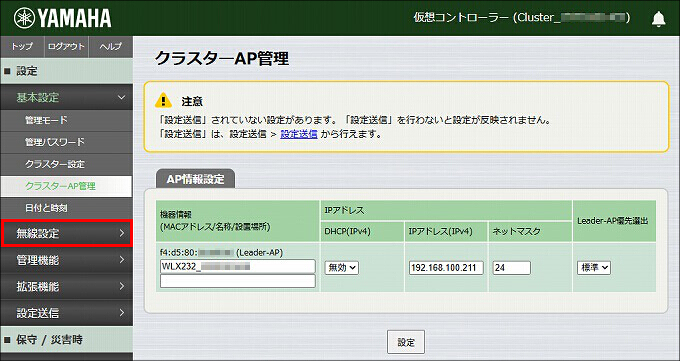The height and width of the screenshot is (361, 680).
Task: Expand the 管理機能 menu
Action: 66,260
